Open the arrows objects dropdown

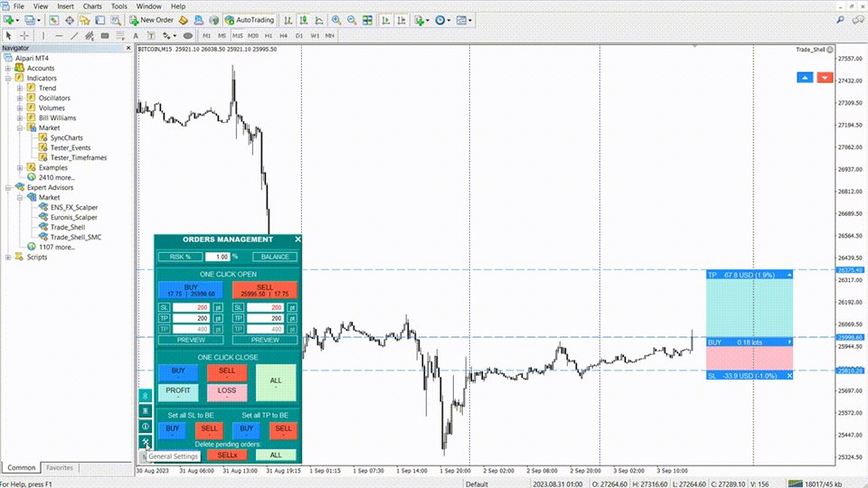[x=169, y=35]
